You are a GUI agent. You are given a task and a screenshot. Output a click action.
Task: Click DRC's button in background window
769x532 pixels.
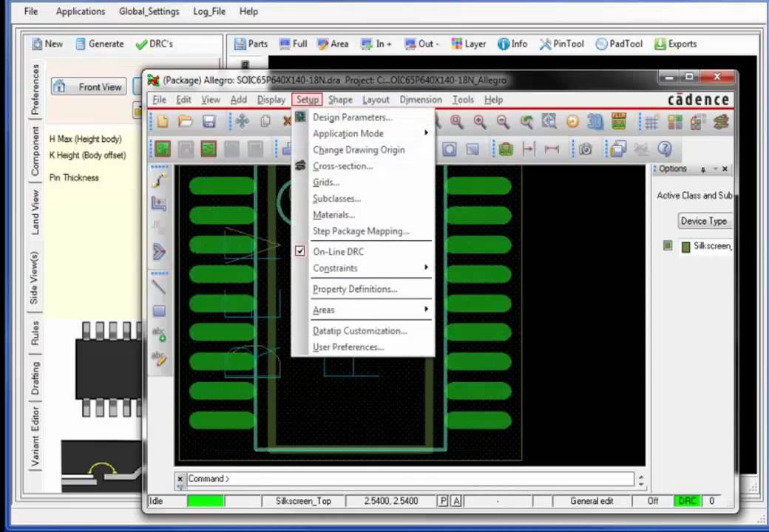[x=155, y=44]
